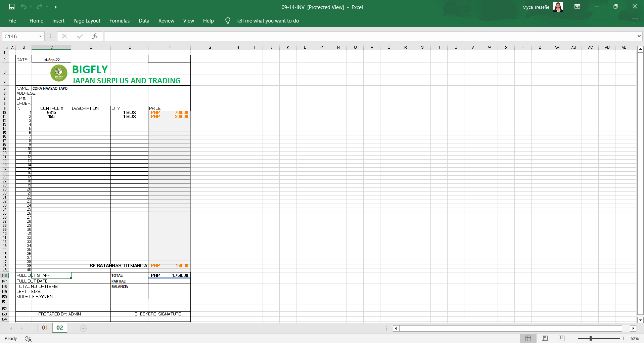Click the zoom out minus button
Viewport: 644px width, 343px height.
(x=574, y=338)
